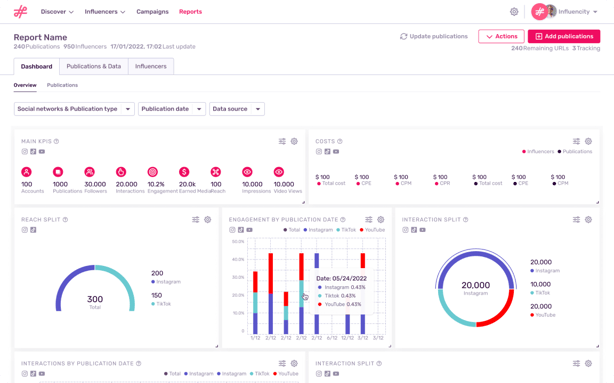Image resolution: width=614 pixels, height=383 pixels.
Task: Open the settings gear in top navigation
Action: click(514, 12)
